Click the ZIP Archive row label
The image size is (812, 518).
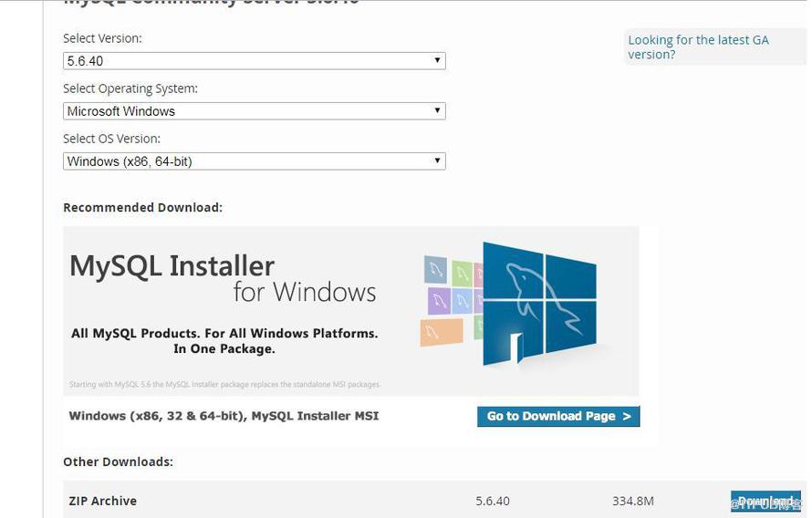(102, 501)
